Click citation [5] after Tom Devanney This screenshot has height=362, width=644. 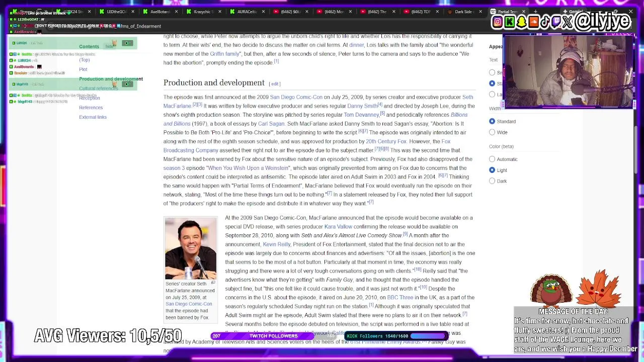click(382, 113)
